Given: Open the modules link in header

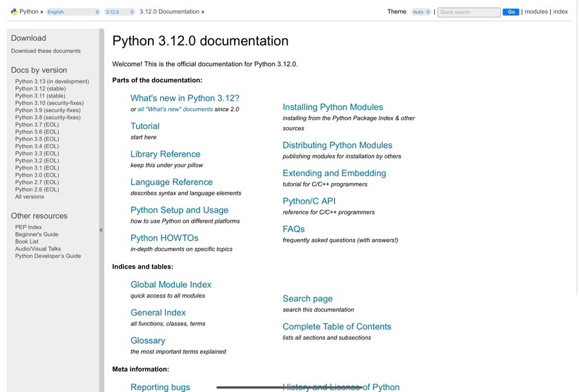Looking at the screenshot, I should coord(536,12).
